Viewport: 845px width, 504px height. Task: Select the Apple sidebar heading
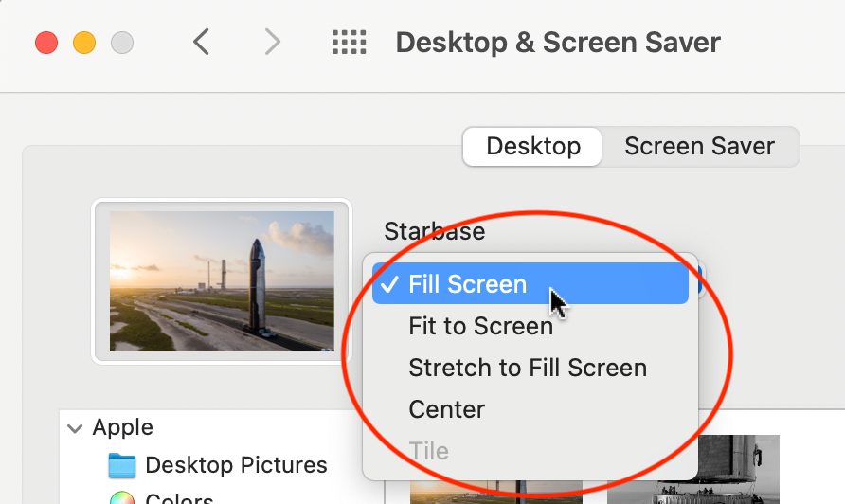click(123, 427)
